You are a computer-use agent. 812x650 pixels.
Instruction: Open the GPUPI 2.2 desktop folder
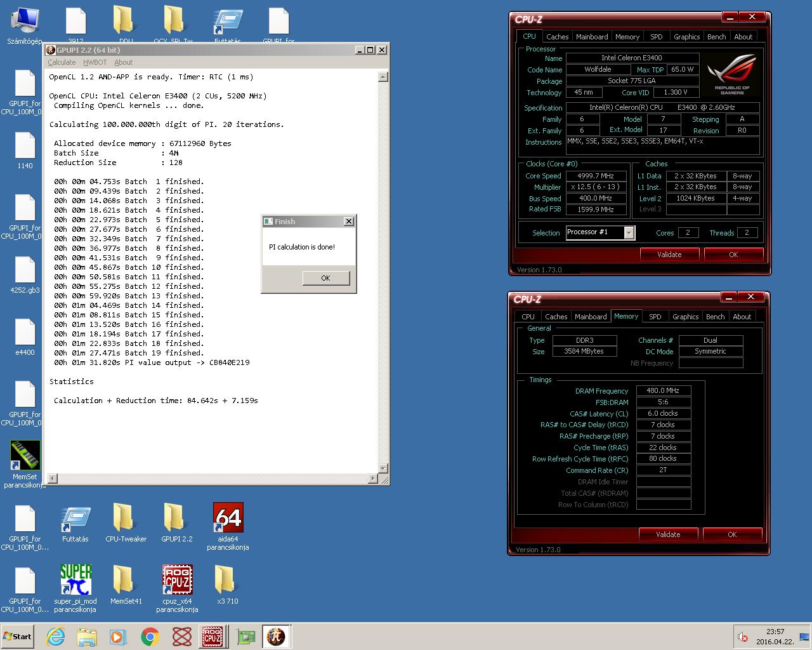(x=176, y=523)
